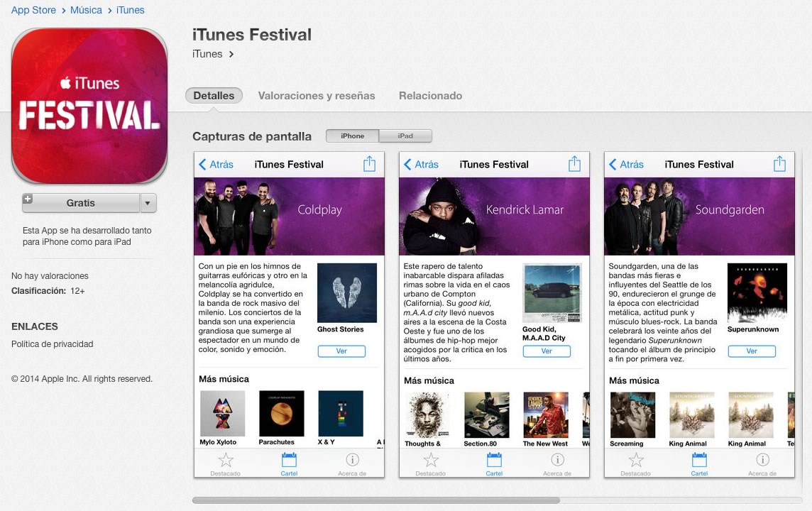Click plus icon on Gratis button
Screen dimensions: 812x511
pyautogui.click(x=28, y=199)
